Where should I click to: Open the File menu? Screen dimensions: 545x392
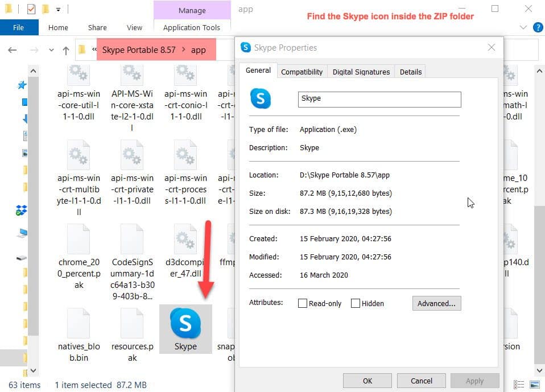(18, 27)
